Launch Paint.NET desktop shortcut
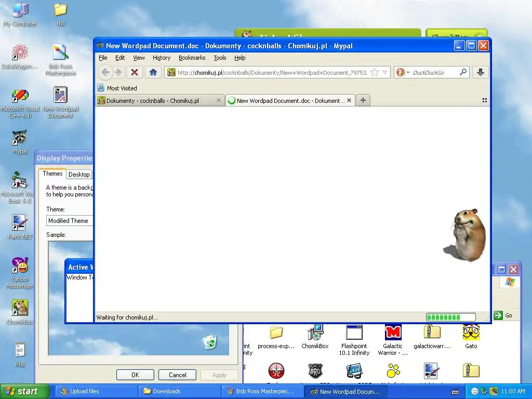 click(x=20, y=227)
